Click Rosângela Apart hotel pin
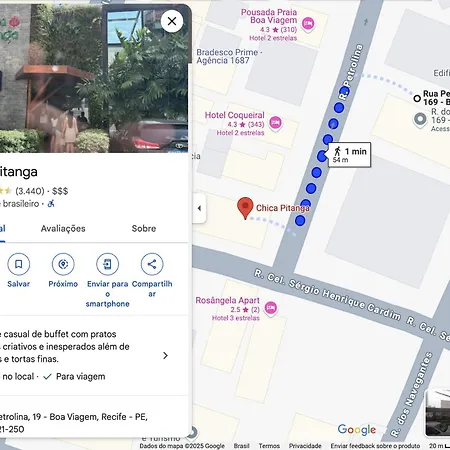 pyautogui.click(x=271, y=308)
